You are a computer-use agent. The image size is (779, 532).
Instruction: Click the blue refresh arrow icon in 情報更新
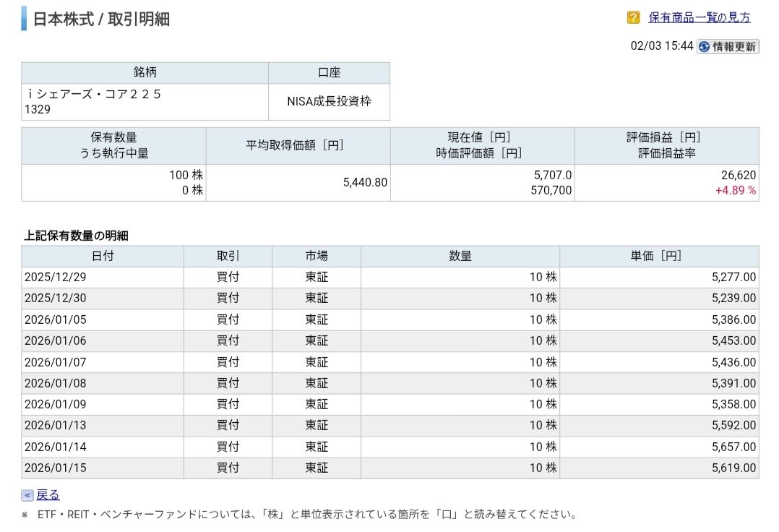(704, 47)
